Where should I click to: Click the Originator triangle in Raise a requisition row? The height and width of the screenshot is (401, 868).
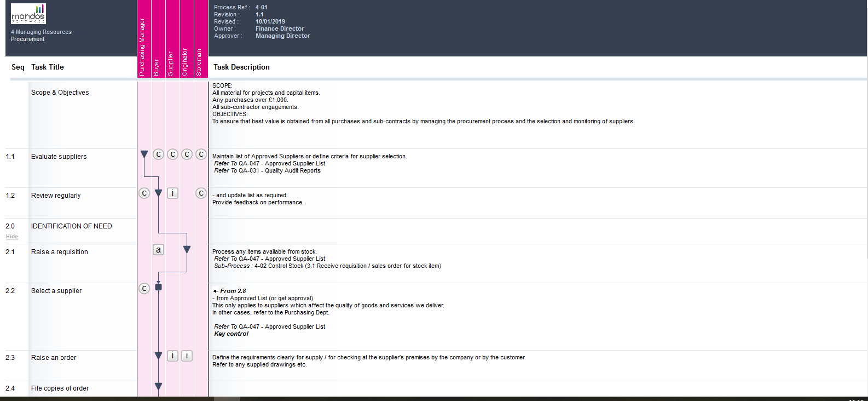[187, 250]
